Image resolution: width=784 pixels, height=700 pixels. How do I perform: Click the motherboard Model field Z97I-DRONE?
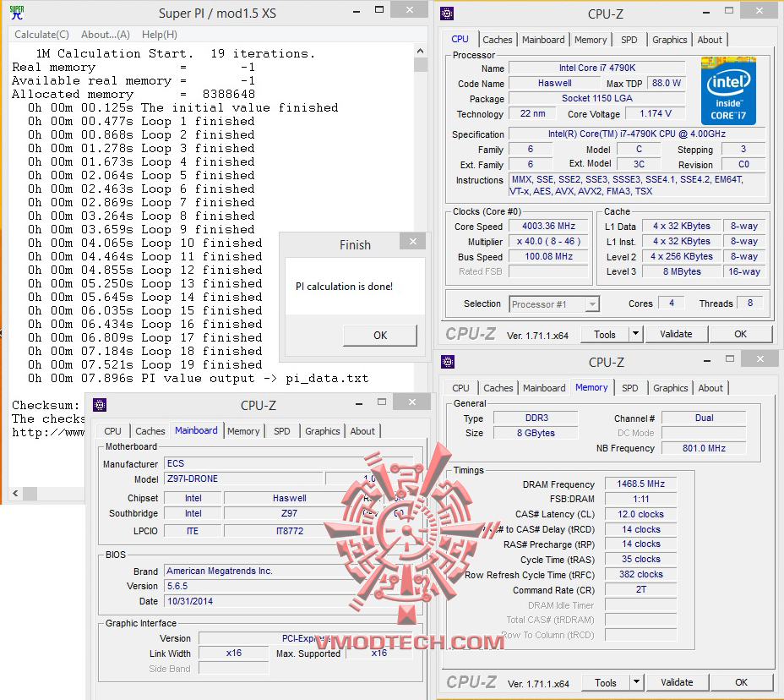[243, 479]
